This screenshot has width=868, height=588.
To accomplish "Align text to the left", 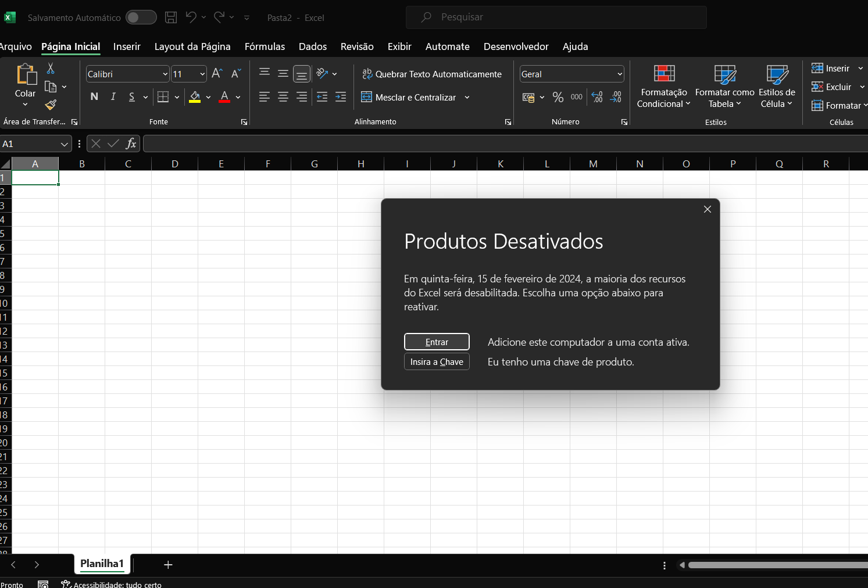I will (x=265, y=97).
